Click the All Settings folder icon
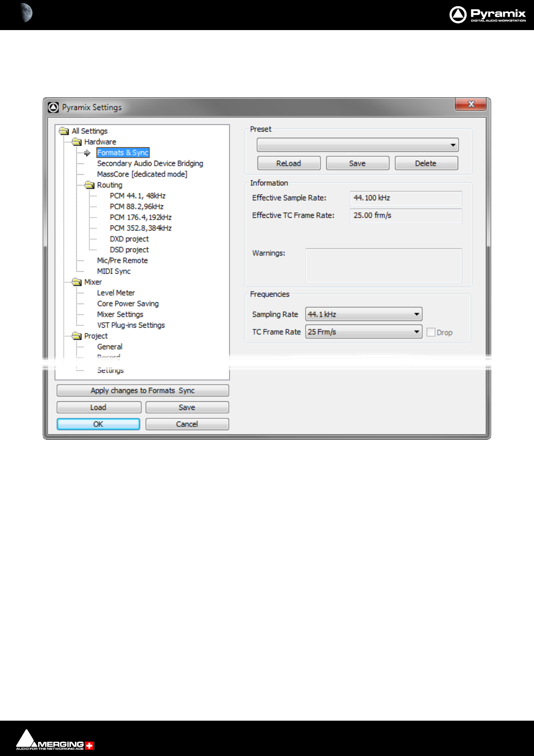Image resolution: width=534 pixels, height=756 pixels. click(x=64, y=131)
